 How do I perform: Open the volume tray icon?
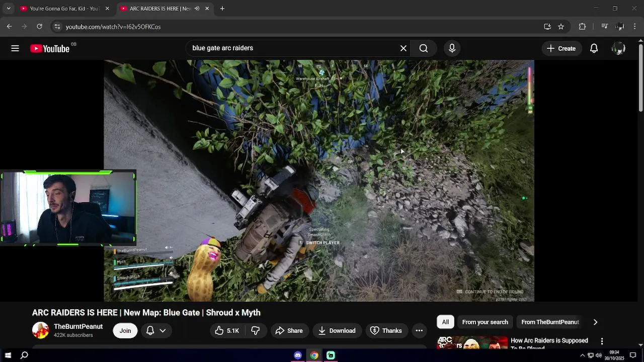click(598, 355)
